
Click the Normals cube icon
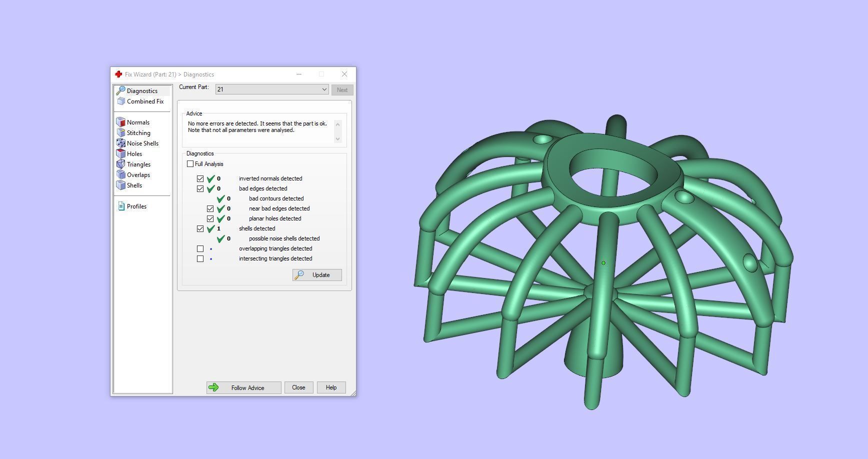coord(120,122)
